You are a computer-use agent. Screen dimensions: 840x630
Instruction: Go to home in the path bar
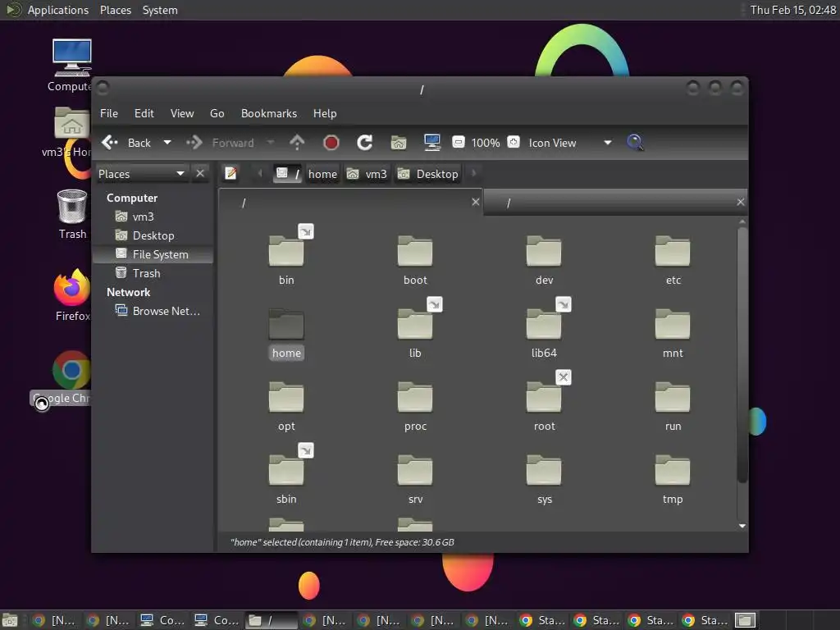coord(322,174)
